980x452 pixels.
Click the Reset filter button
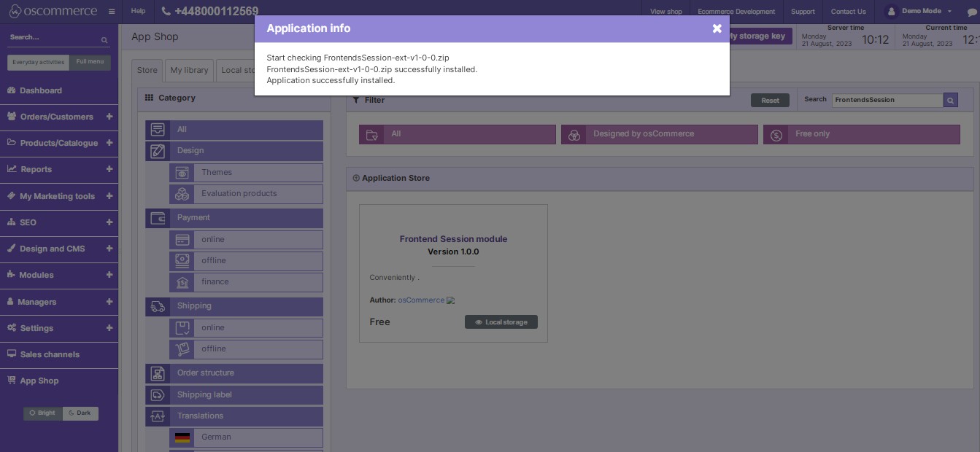[x=770, y=101]
